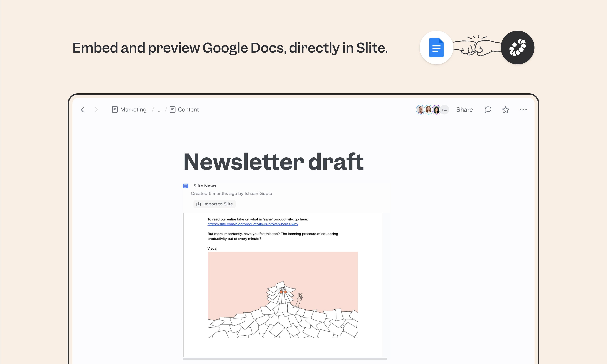Open the comments bubble icon
607x364 pixels.
tap(488, 110)
